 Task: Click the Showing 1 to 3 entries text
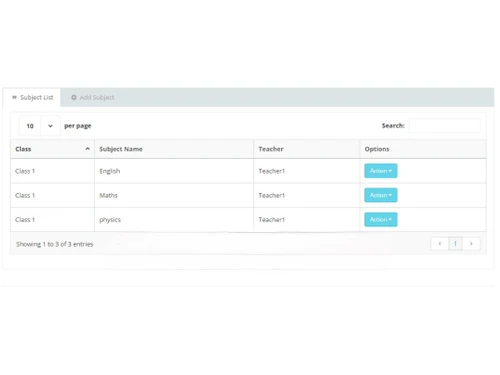tap(55, 244)
